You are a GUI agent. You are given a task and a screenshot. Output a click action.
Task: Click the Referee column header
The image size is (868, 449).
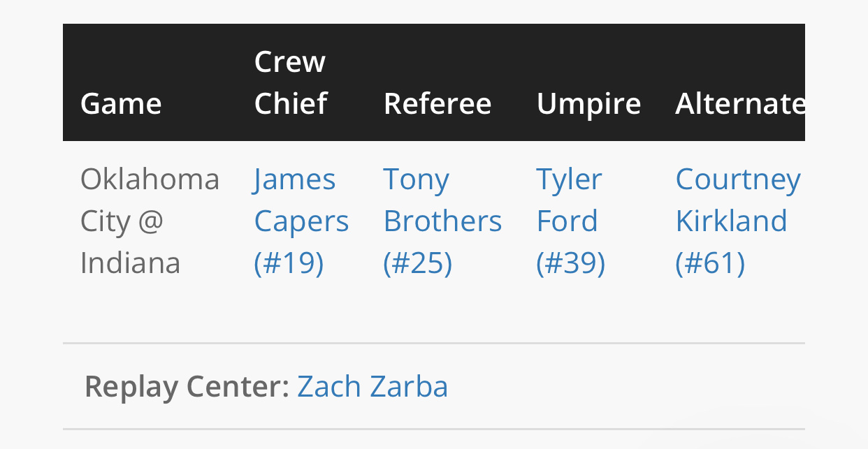point(437,104)
